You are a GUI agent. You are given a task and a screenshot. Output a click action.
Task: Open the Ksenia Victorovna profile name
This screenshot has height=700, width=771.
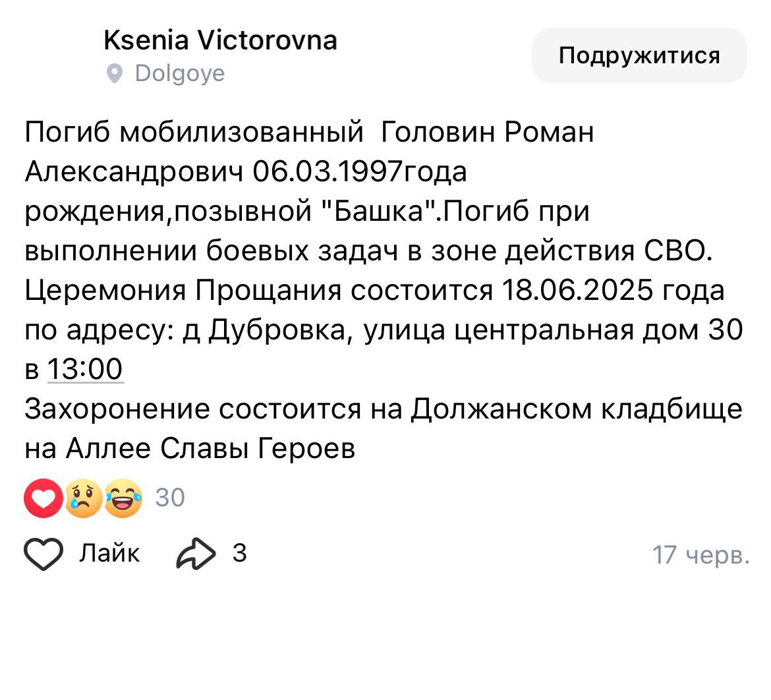tap(220, 40)
